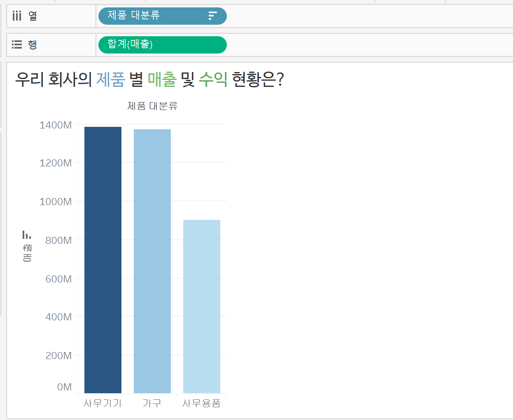Select the light blue 사무용품 bar

coord(202,306)
